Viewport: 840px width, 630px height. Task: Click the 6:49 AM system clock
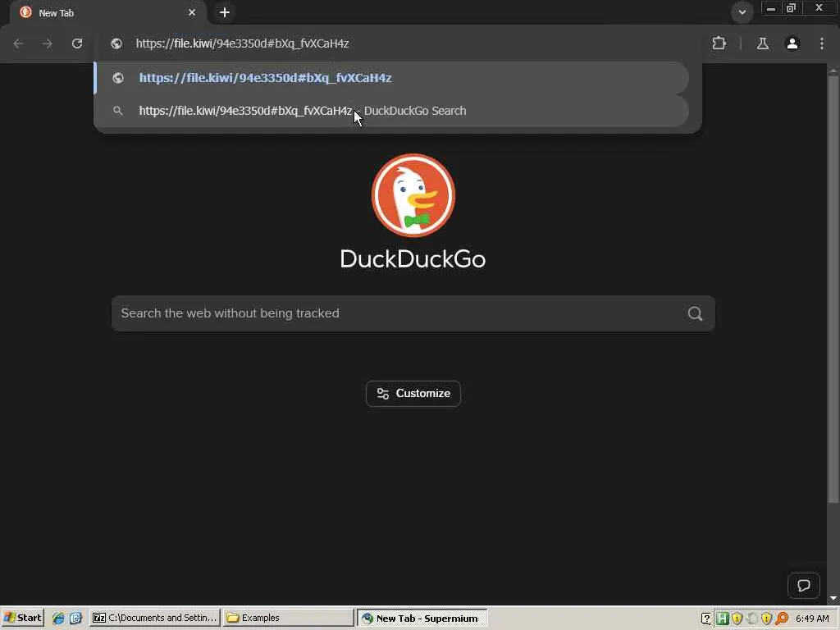812,619
